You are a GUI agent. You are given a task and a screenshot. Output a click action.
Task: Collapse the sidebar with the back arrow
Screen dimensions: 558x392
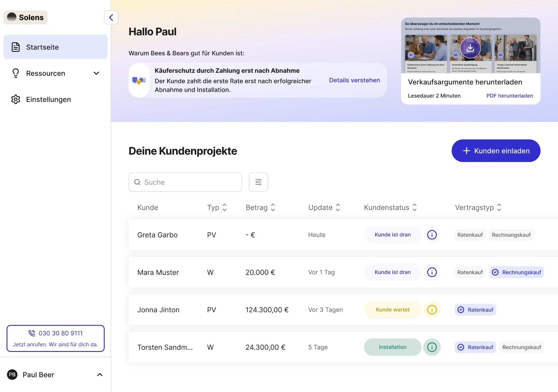click(x=111, y=18)
